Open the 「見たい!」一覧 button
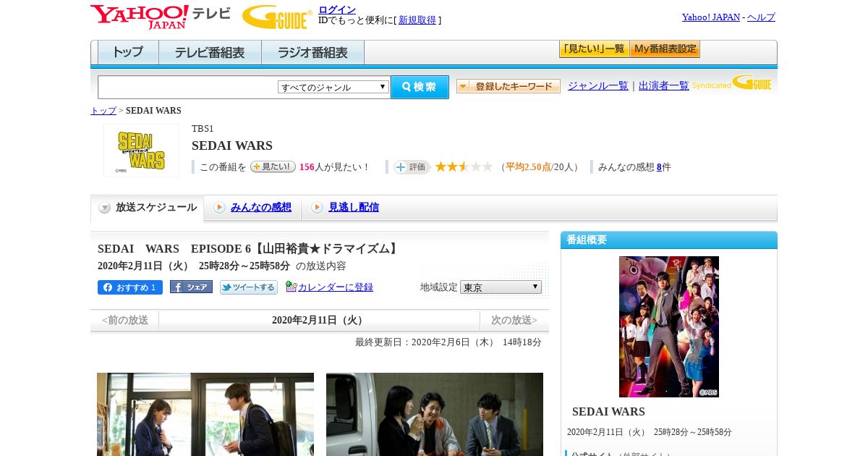The image size is (868, 456). [x=594, y=49]
